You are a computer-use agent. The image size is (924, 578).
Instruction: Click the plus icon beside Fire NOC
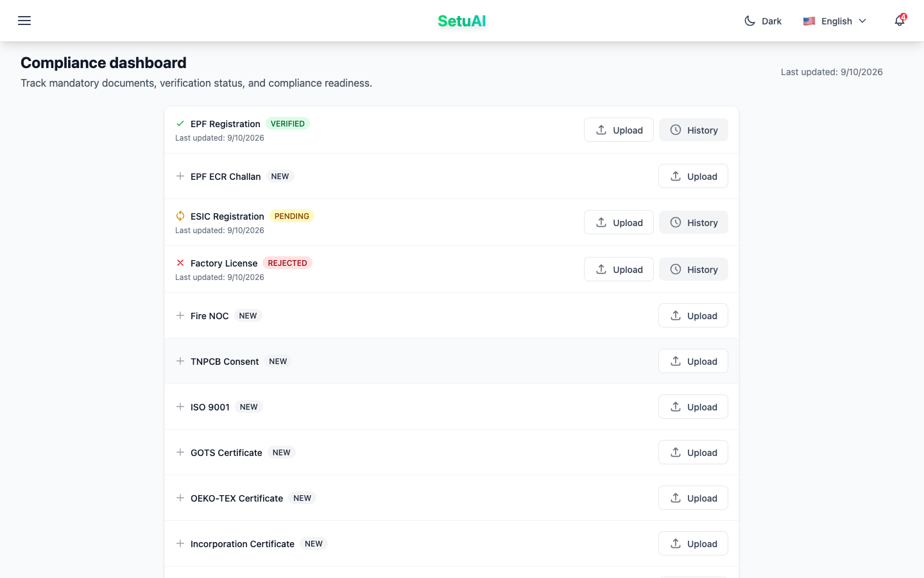pyautogui.click(x=180, y=315)
